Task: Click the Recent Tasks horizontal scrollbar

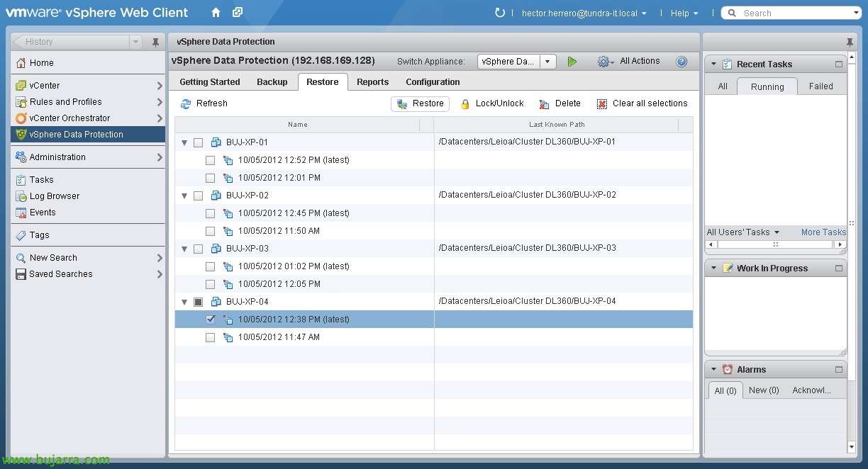Action: (776, 244)
